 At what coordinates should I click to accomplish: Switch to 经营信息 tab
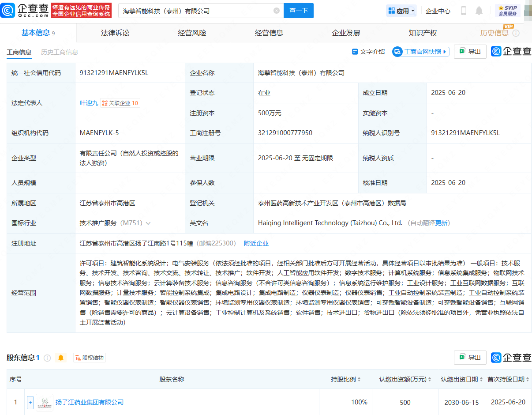point(269,33)
